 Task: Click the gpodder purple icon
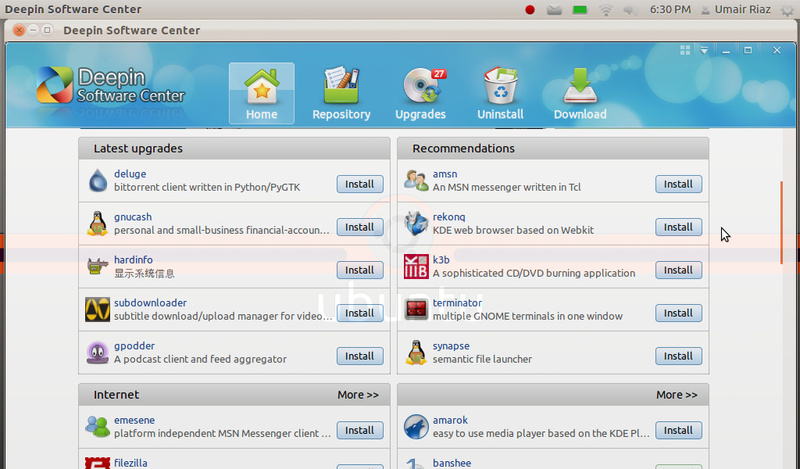[97, 352]
